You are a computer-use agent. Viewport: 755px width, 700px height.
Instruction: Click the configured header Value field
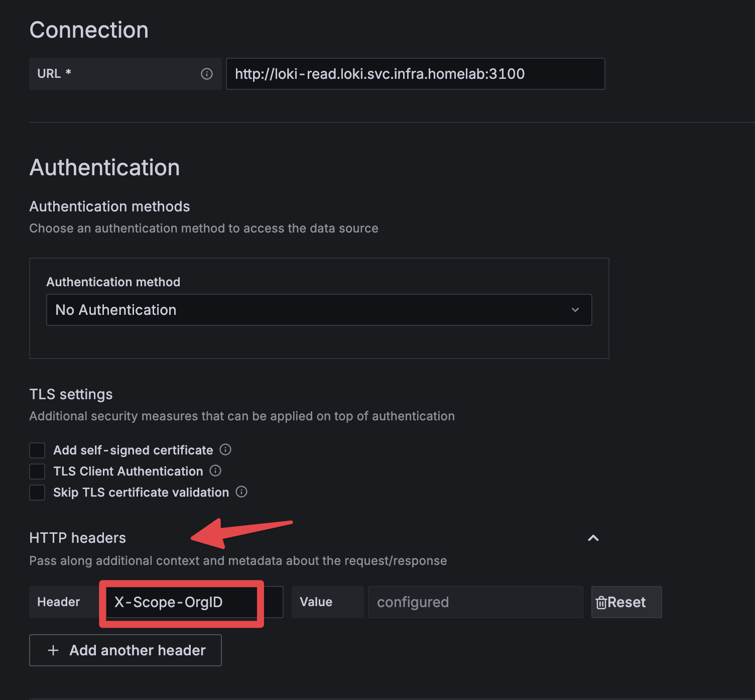click(x=475, y=602)
